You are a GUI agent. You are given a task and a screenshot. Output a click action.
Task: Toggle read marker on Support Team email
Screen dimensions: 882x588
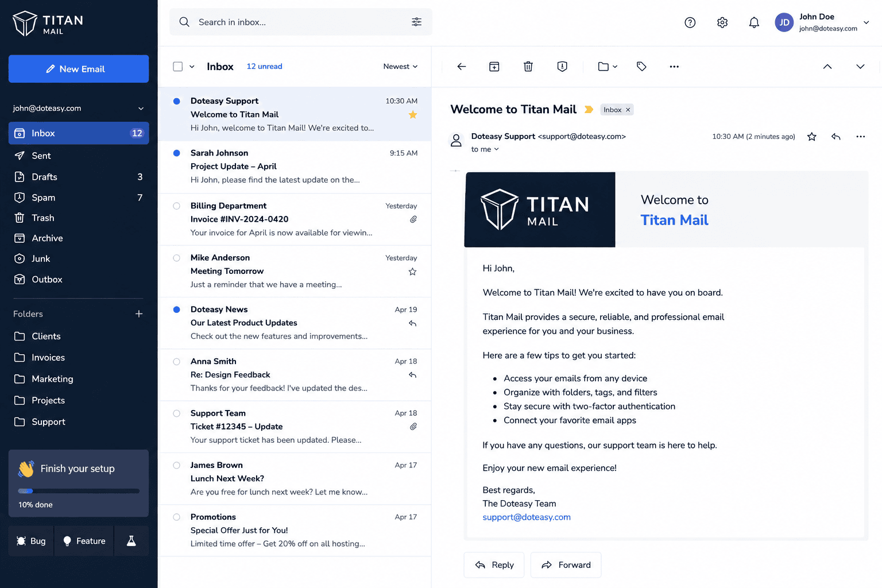pos(177,413)
